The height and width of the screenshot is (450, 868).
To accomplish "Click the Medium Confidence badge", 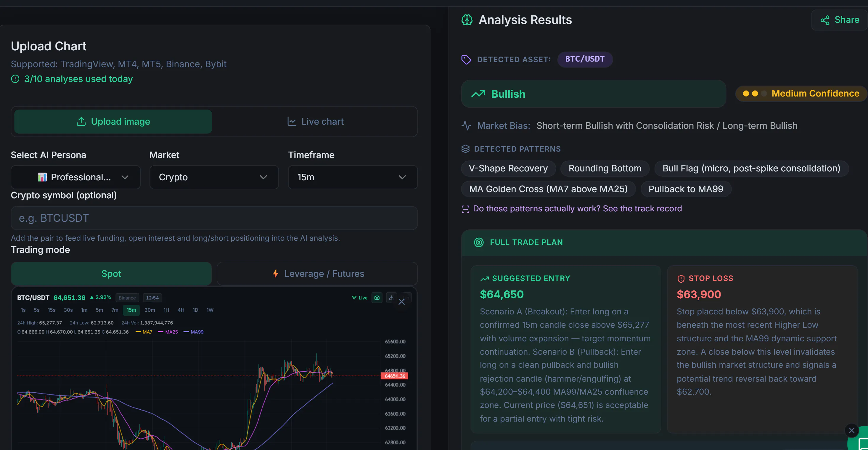I will 801,93.
